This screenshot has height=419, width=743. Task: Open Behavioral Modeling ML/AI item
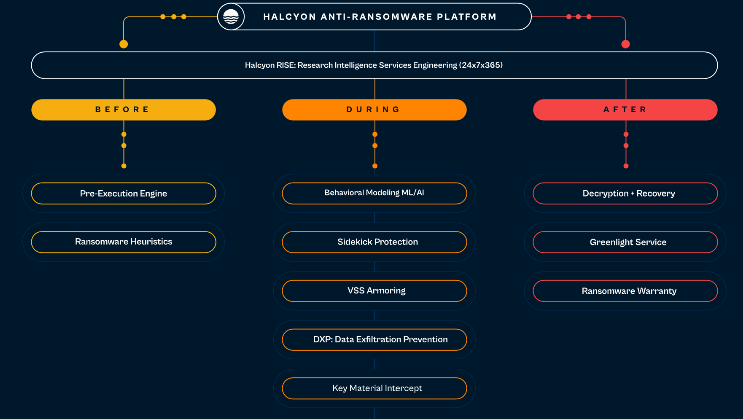(x=374, y=193)
